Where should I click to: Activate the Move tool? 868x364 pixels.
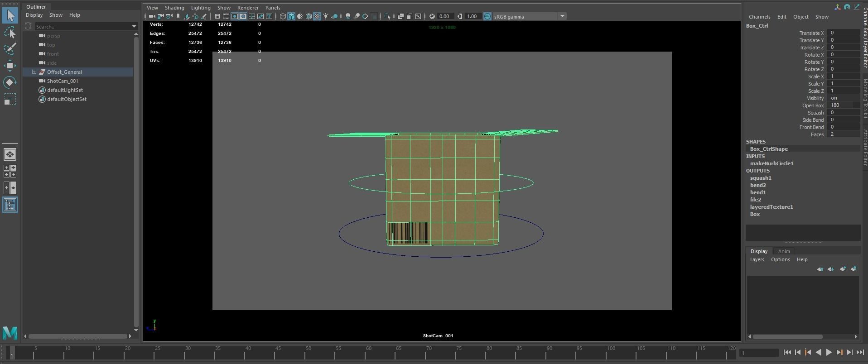coord(10,66)
